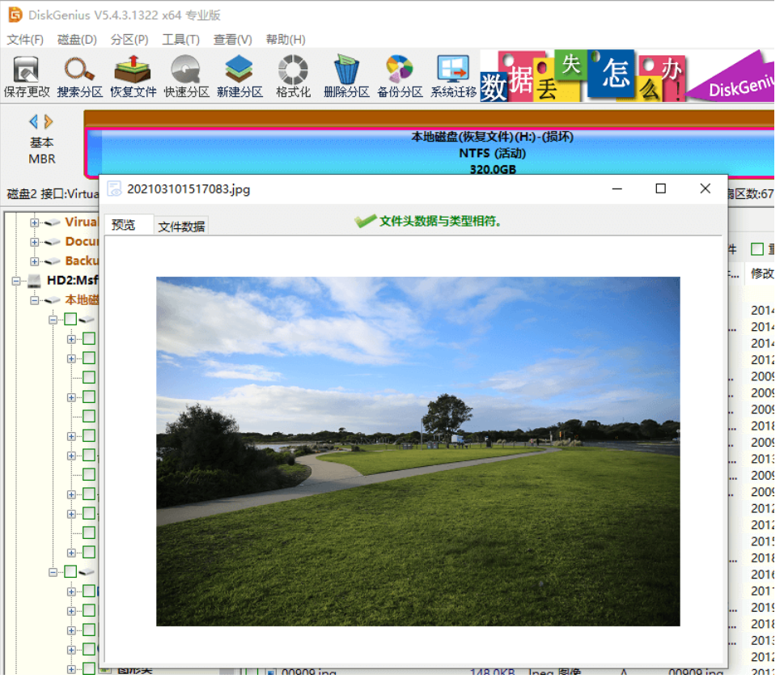This screenshot has width=784, height=687.
Task: Toggle the second expanded folder group checkbox
Action: (x=70, y=571)
